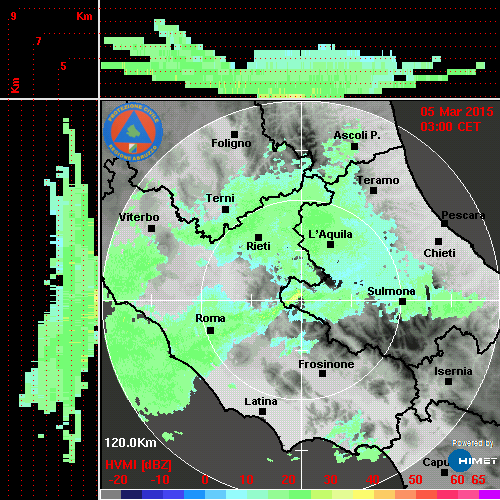Select the L'Aquila city marker square
Screen dimensions: 500x500
(x=331, y=244)
